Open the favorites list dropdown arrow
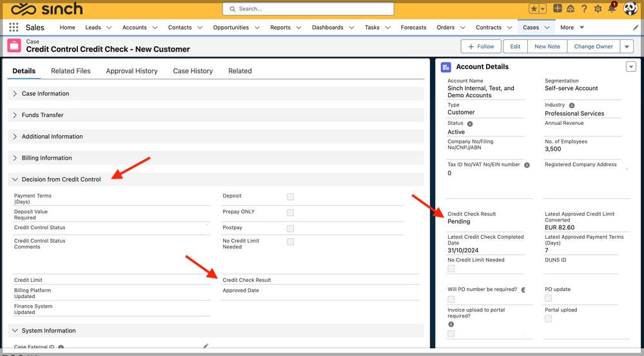Viewport: 644px width, 356px height. [x=543, y=8]
